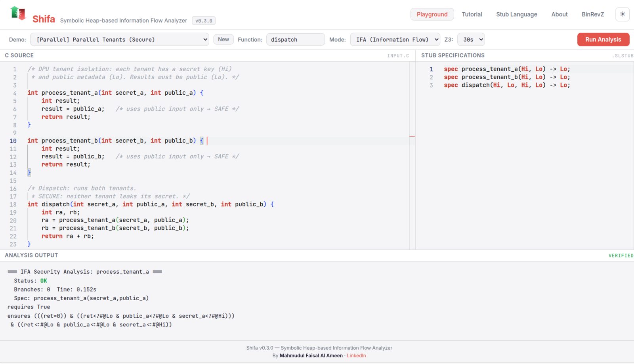634x364 pixels.
Task: Open the About page
Action: pyautogui.click(x=559, y=14)
